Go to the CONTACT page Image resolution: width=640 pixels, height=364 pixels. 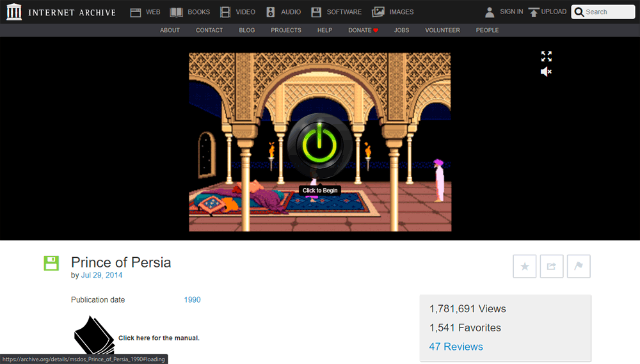pyautogui.click(x=209, y=30)
